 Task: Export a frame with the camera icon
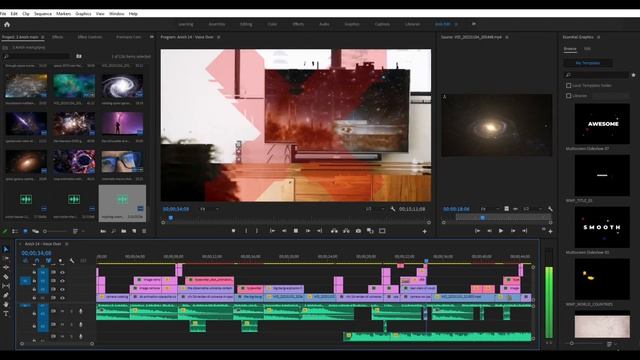[x=358, y=231]
